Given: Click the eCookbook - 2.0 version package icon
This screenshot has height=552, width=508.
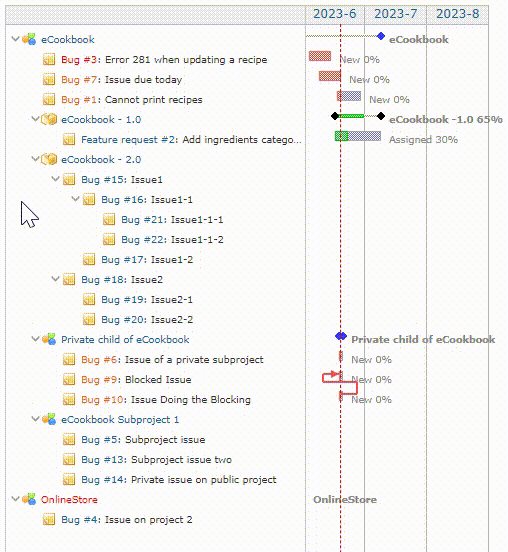Looking at the screenshot, I should tap(49, 159).
